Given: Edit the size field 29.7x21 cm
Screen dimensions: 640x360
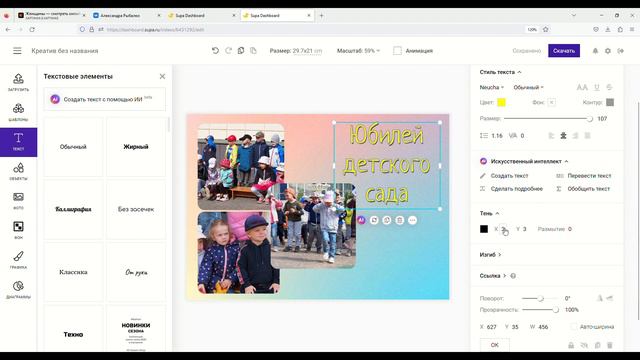Looking at the screenshot, I should tap(307, 51).
